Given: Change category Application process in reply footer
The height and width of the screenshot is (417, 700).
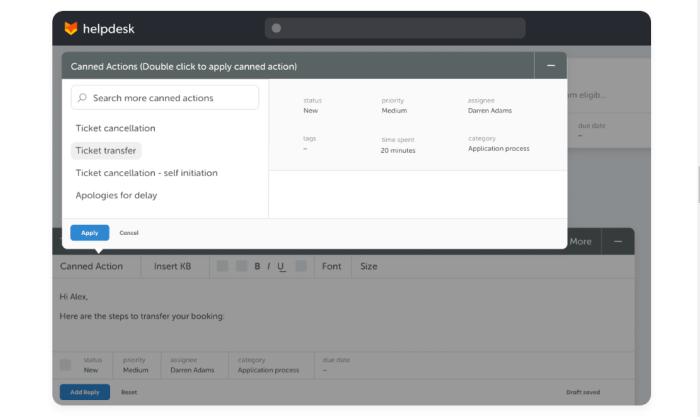Looking at the screenshot, I should tap(268, 365).
